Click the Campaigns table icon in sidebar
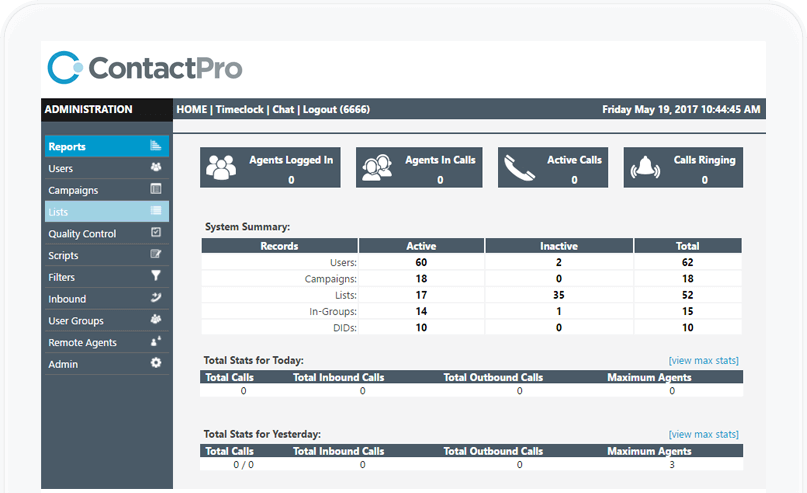Image resolution: width=807 pixels, height=493 pixels. click(x=155, y=189)
